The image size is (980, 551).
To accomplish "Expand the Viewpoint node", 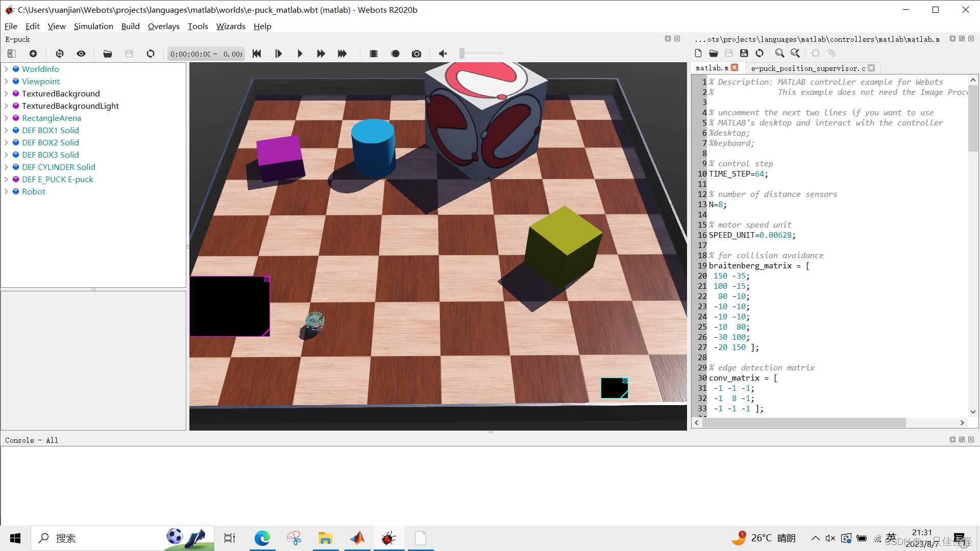I will coord(6,81).
